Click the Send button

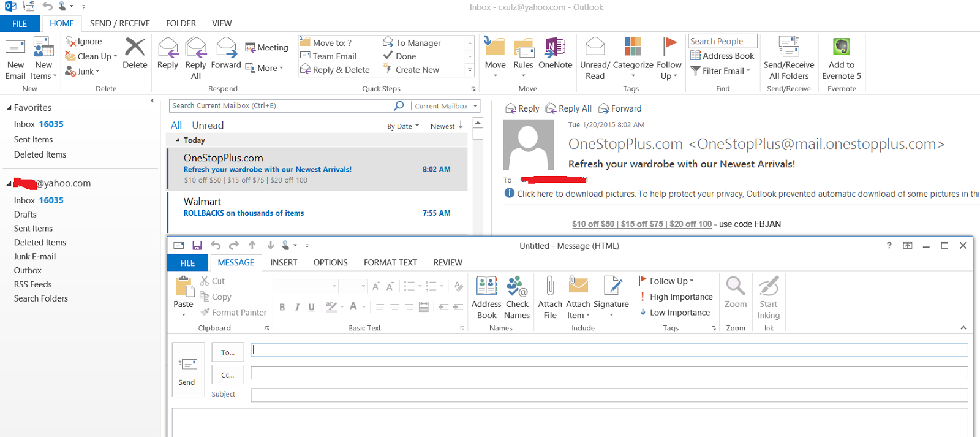188,370
